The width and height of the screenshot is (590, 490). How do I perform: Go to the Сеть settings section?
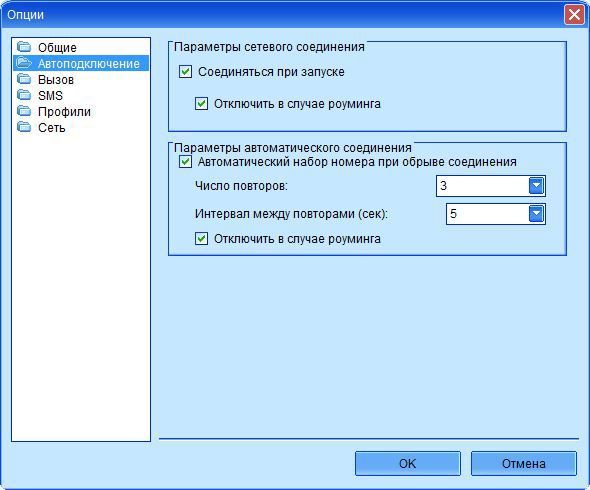tap(52, 128)
